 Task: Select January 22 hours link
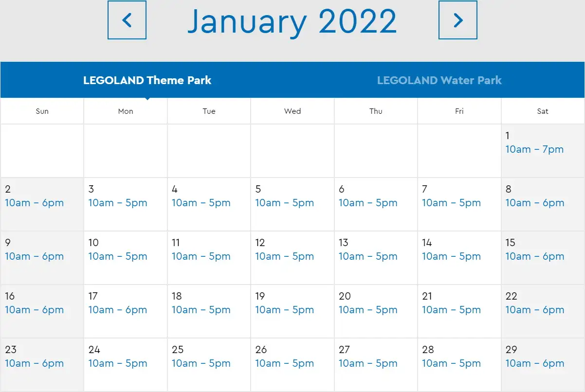coord(534,310)
